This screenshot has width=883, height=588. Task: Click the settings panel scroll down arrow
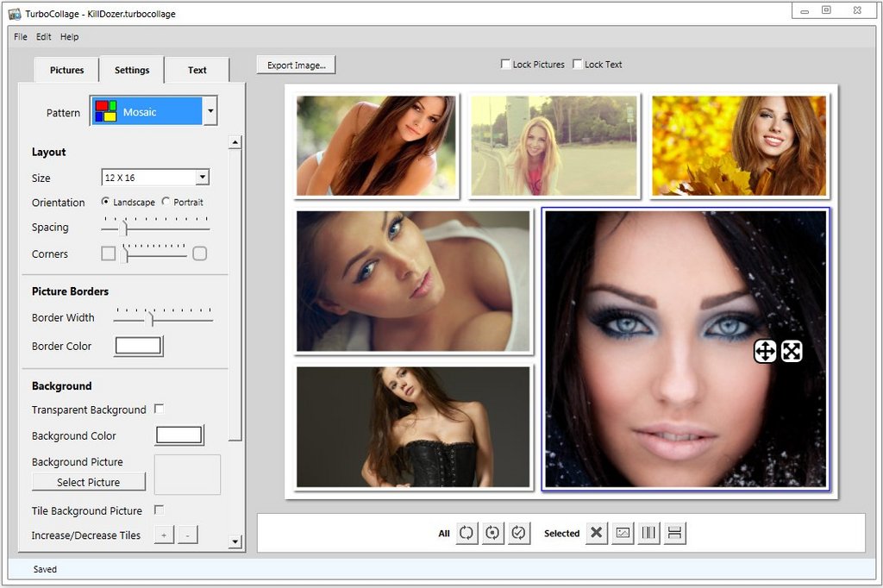(x=235, y=541)
